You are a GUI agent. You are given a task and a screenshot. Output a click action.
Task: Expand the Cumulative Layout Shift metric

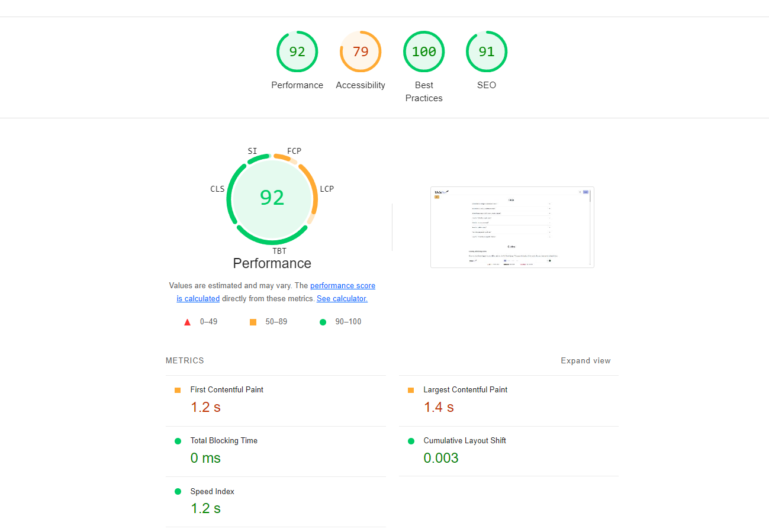(464, 441)
